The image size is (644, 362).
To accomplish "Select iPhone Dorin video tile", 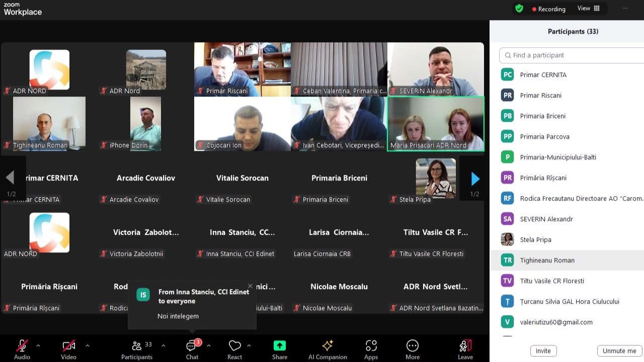I will [146, 124].
